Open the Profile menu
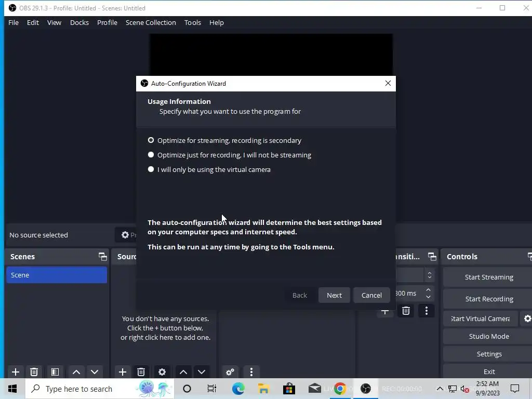This screenshot has width=532, height=399. tap(107, 22)
